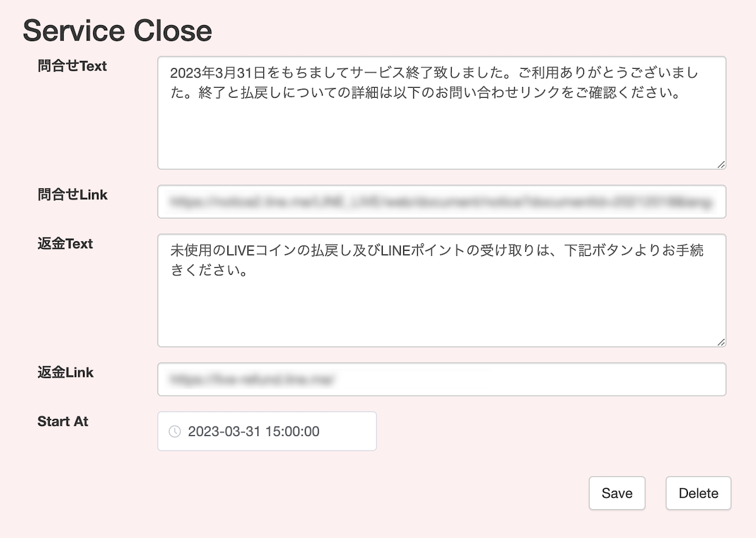Click the 問合せLink field label
The height and width of the screenshot is (538, 756).
[x=72, y=195]
